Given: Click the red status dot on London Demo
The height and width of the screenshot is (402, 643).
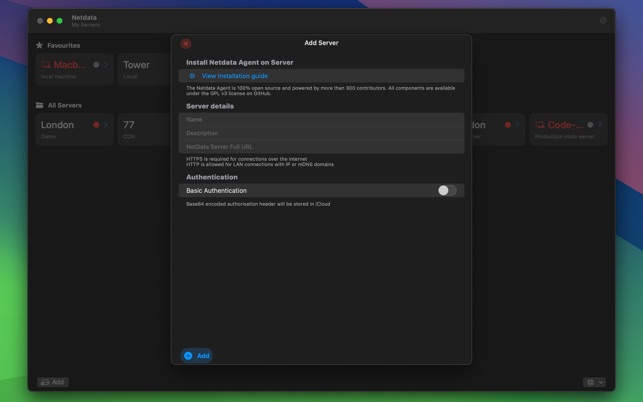Looking at the screenshot, I should 96,125.
